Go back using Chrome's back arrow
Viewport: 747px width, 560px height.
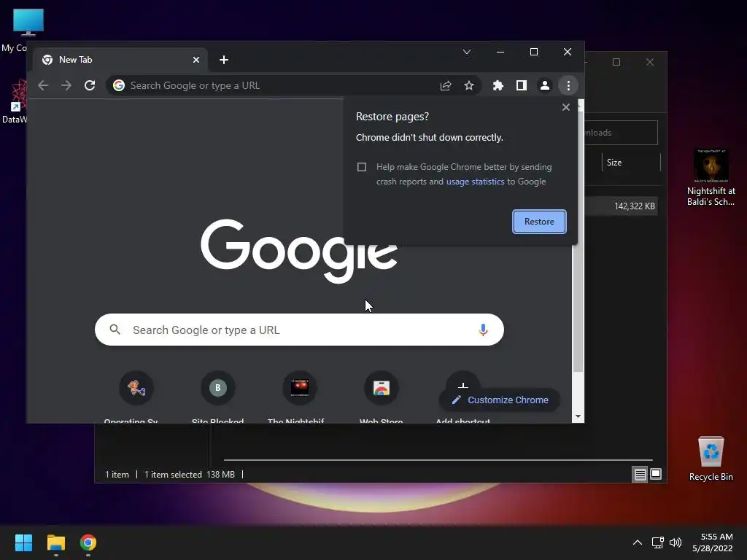[x=43, y=85]
